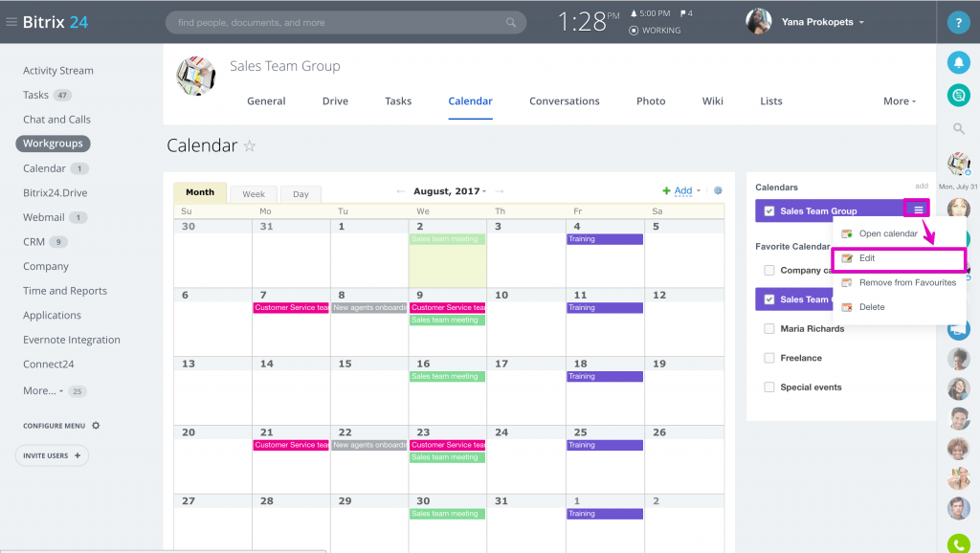Click the Invite Users button
This screenshot has height=553, width=980.
click(52, 455)
